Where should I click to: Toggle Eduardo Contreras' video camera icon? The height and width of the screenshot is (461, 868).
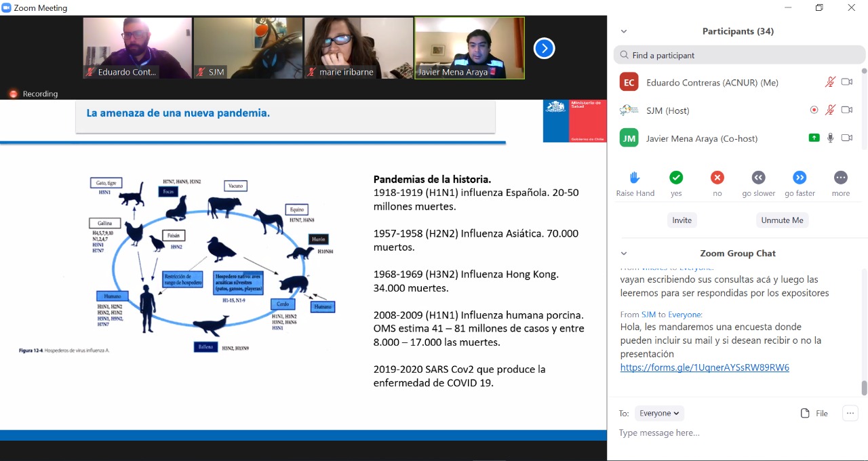coord(846,82)
